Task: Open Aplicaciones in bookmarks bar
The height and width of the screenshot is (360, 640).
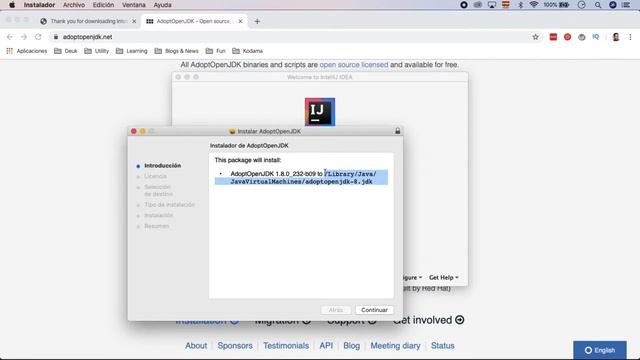Action: point(27,51)
